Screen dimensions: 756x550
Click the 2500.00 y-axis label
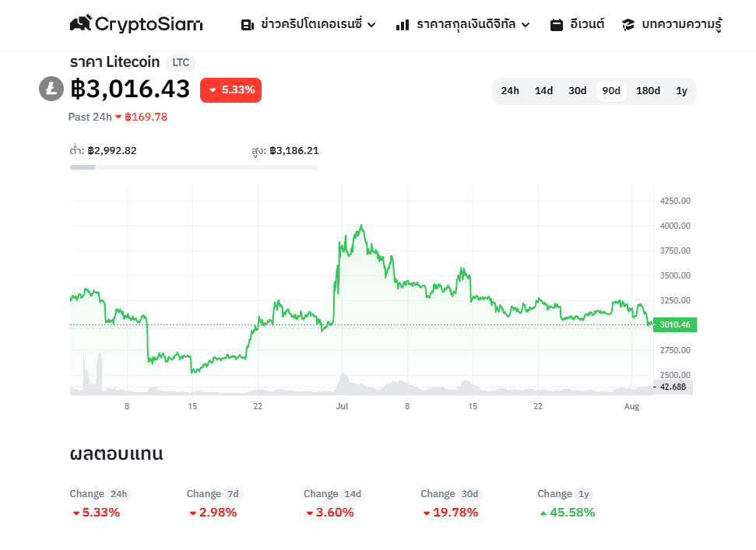coord(675,375)
